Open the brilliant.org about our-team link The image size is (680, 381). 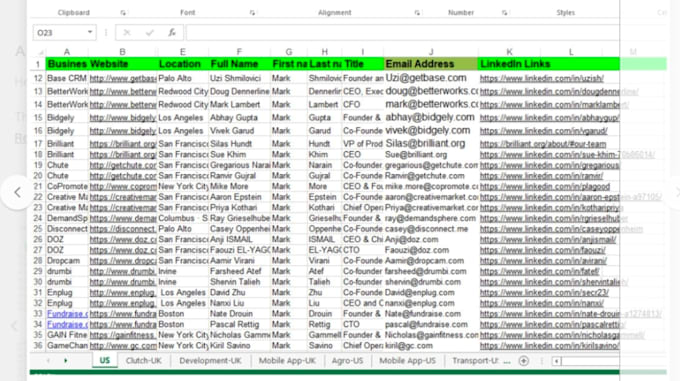tap(543, 144)
